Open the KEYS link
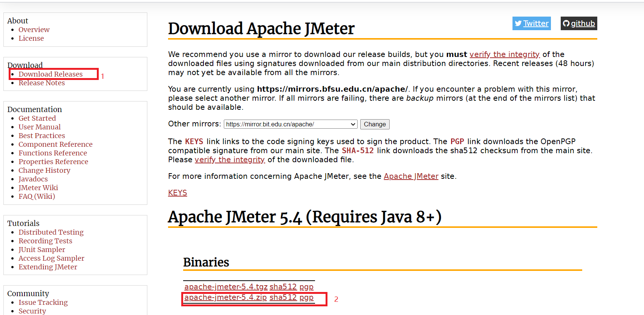Screen dimensions: 644x315 (177, 193)
